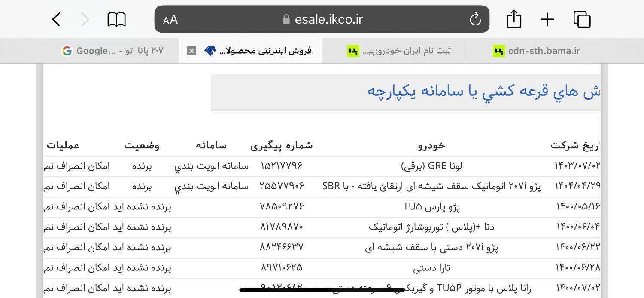644x298 pixels.
Task: Open the cdn-sth.bama.ir tab
Action: pyautogui.click(x=537, y=51)
